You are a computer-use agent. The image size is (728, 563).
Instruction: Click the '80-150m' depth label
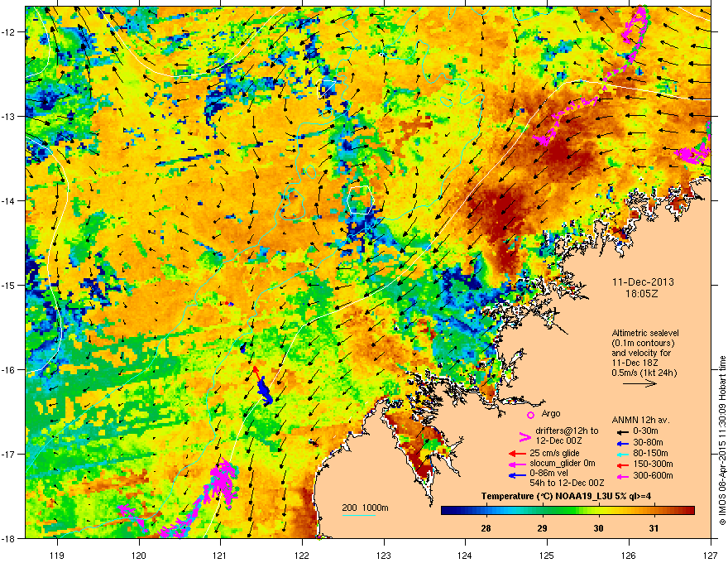[650, 454]
